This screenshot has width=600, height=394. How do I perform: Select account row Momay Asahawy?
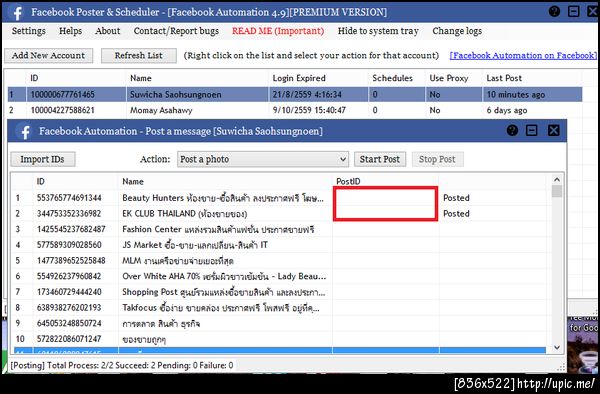pos(295,110)
